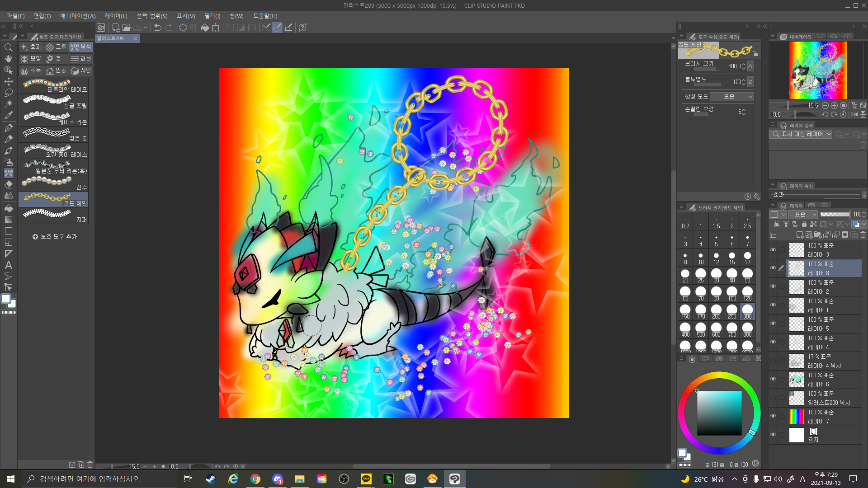This screenshot has height=488, width=868.
Task: Click the Undo arrow in command bar
Action: tap(158, 28)
